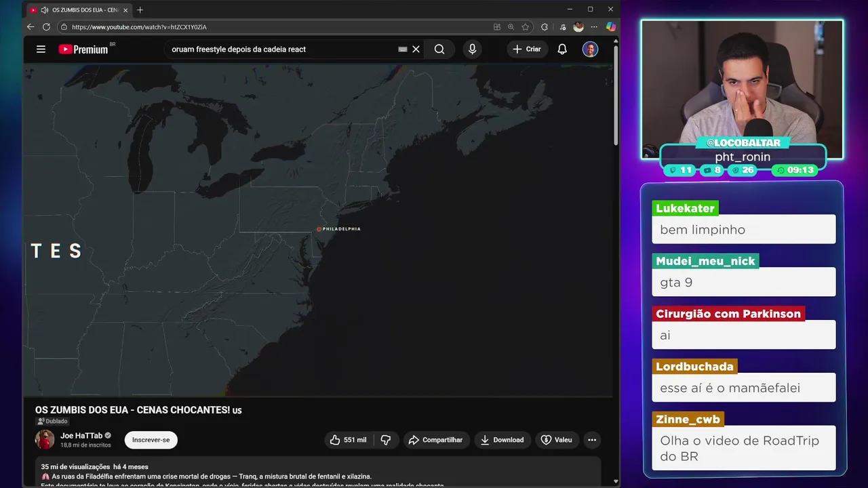Close the OS ZUMBIS DOS EUA tab
Viewport: 868px width, 488px height.
(125, 10)
